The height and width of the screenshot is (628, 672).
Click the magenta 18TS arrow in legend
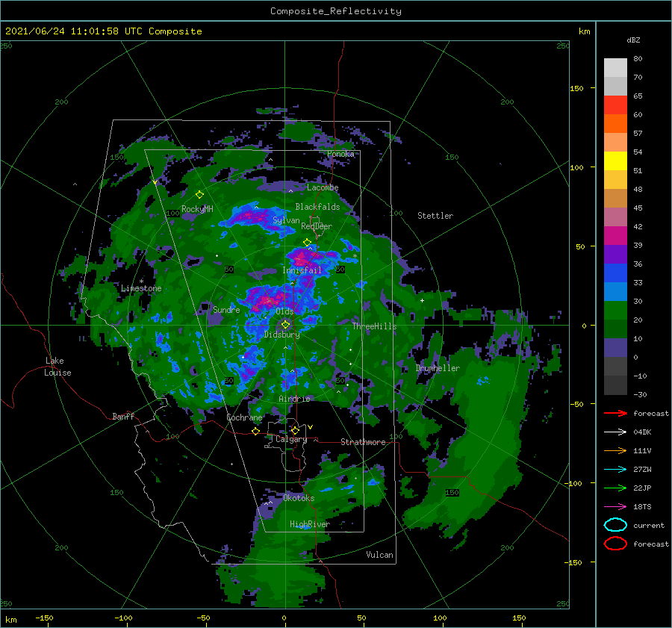point(615,507)
